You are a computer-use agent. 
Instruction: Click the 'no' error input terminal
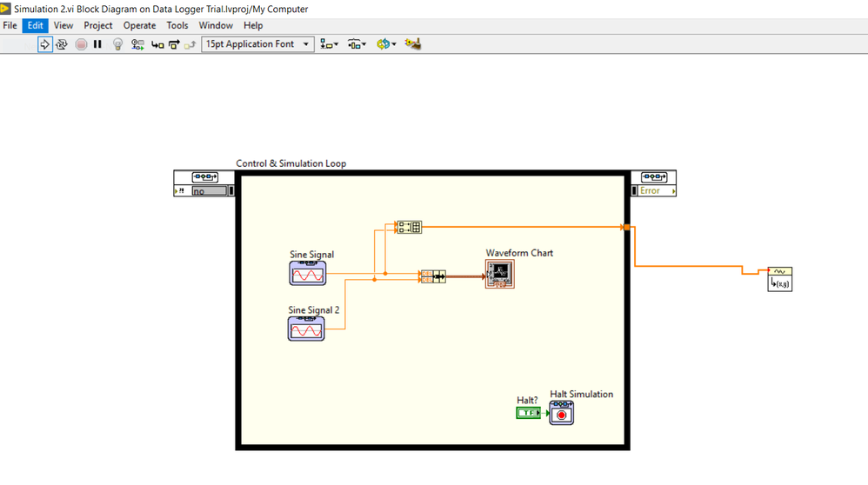point(210,191)
